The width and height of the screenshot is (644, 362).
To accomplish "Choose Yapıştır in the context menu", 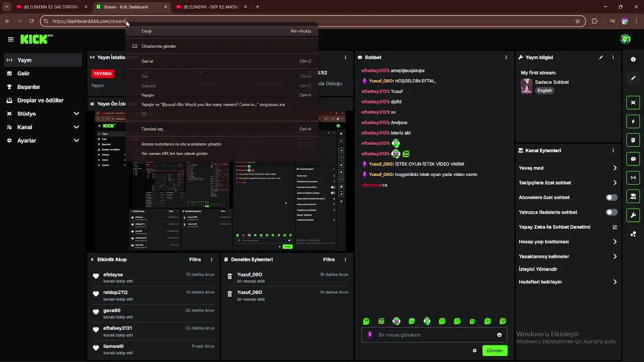I will (x=221, y=95).
